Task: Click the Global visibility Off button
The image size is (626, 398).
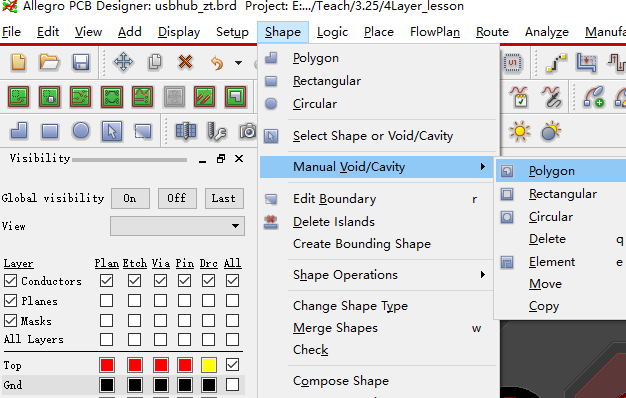Action: pyautogui.click(x=177, y=198)
